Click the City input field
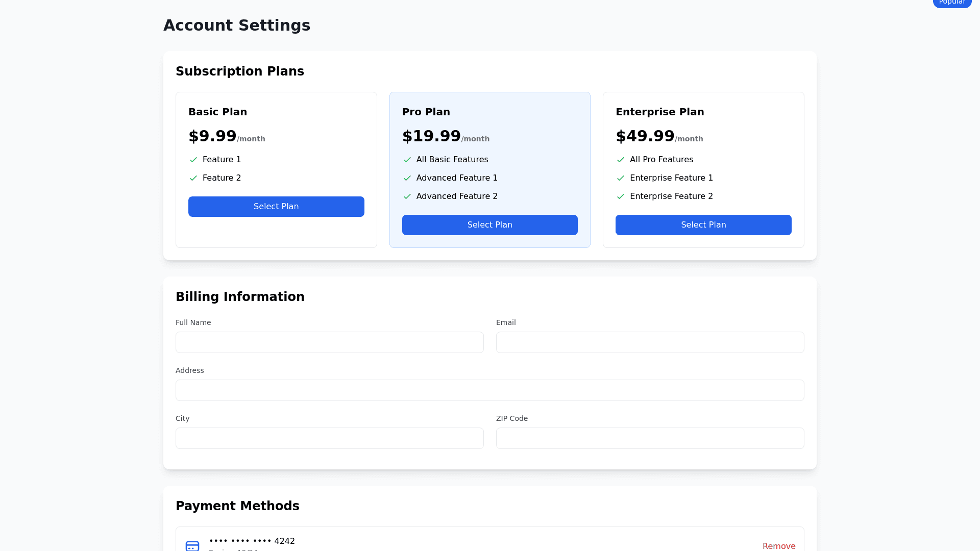 pyautogui.click(x=329, y=438)
